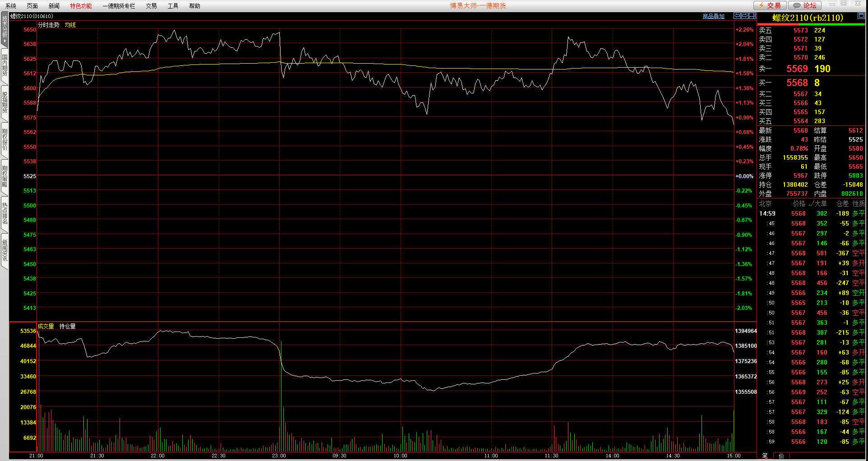Open the 特色功能 menu
The height and width of the screenshot is (461, 868).
[x=81, y=6]
